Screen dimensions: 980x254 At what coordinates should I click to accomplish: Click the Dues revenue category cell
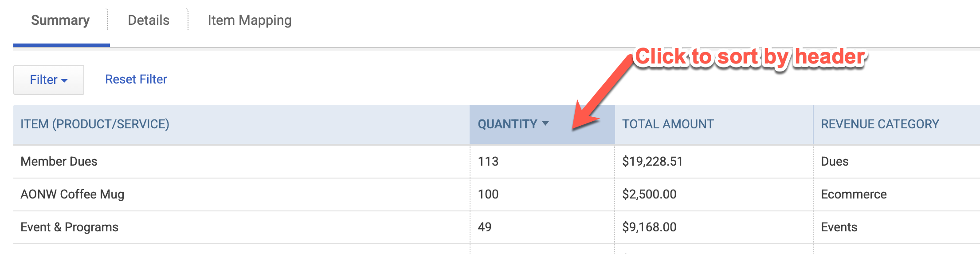[835, 162]
